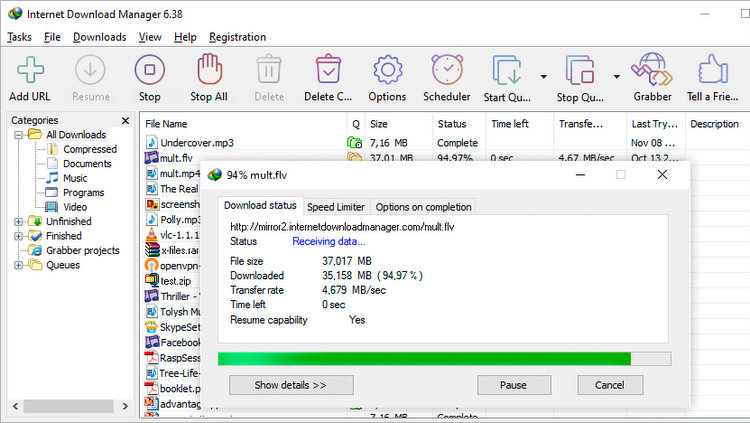Image resolution: width=750 pixels, height=423 pixels.
Task: Cancel the mult.flv download
Action: [x=609, y=385]
